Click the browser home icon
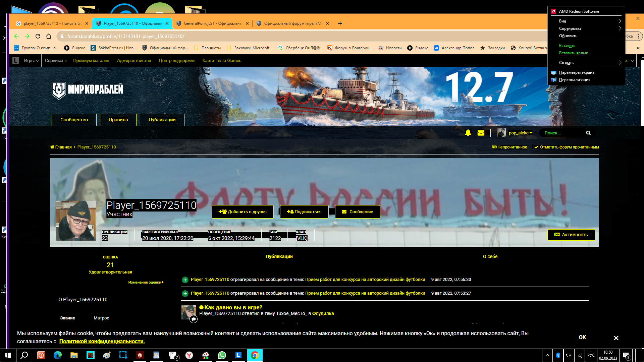The image size is (644, 362). coord(49,36)
